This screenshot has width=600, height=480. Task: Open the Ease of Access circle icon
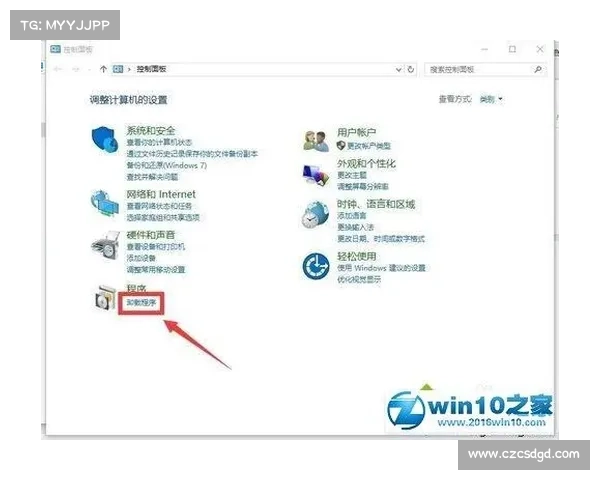coord(316,266)
